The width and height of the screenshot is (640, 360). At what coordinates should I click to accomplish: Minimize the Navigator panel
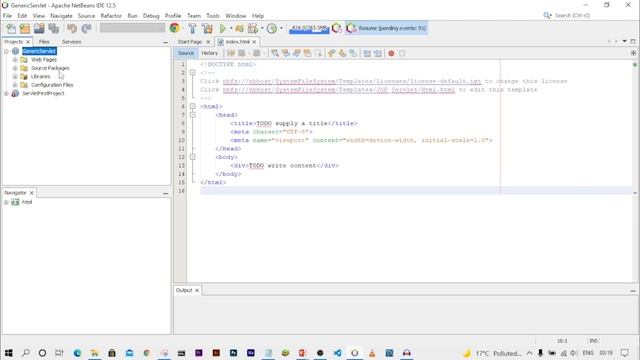click(165, 193)
